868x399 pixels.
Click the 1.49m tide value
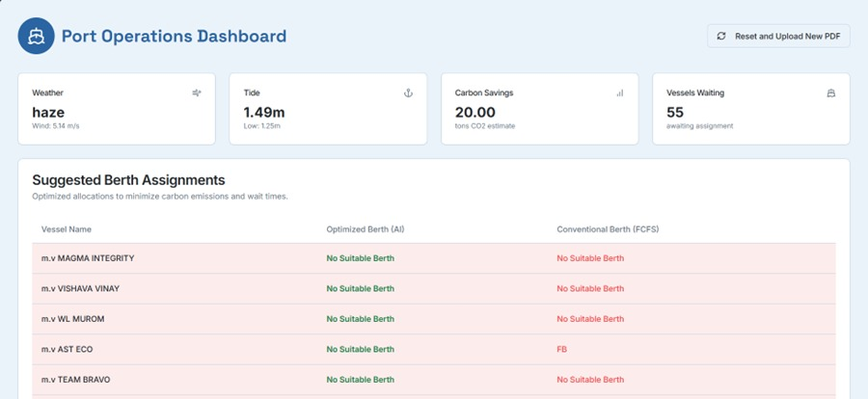pos(263,112)
